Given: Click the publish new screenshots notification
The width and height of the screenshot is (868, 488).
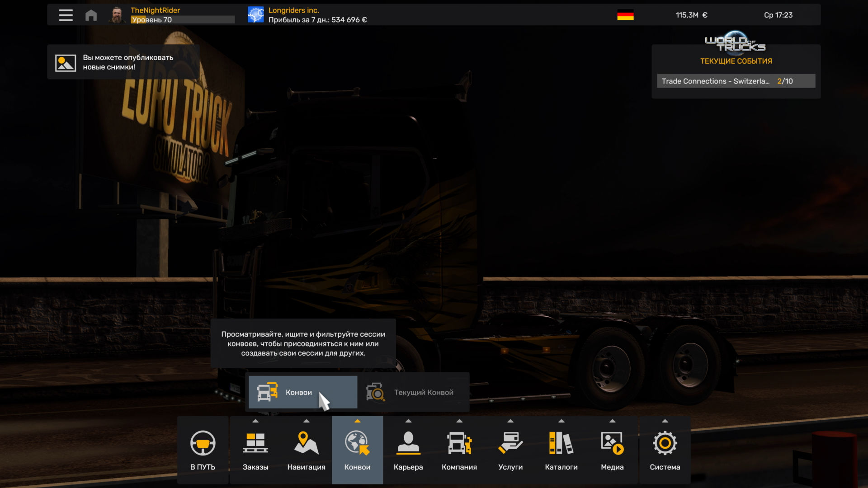Looking at the screenshot, I should (x=123, y=62).
